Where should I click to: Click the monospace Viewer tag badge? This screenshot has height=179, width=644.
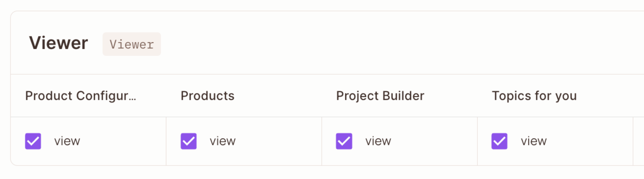click(x=132, y=44)
